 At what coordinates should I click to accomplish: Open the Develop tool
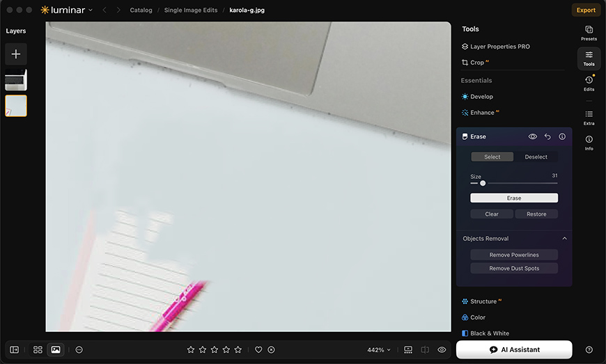pos(477,97)
